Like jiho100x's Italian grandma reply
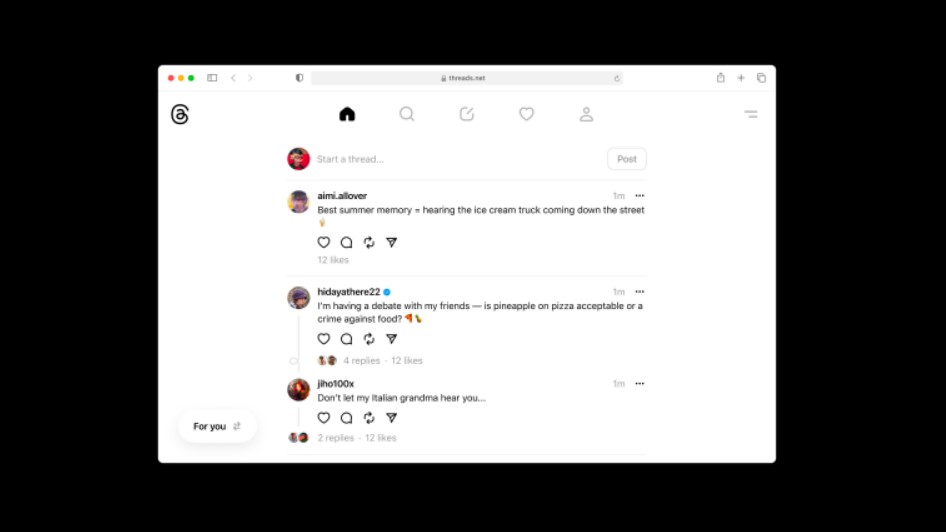The height and width of the screenshot is (532, 946). 324,418
